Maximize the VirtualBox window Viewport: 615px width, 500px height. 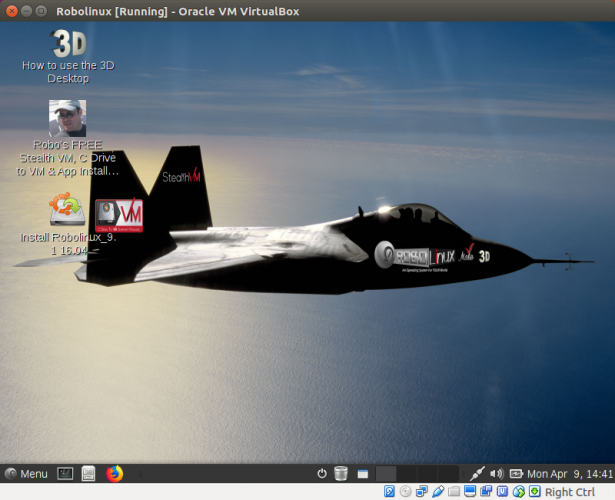click(x=41, y=11)
